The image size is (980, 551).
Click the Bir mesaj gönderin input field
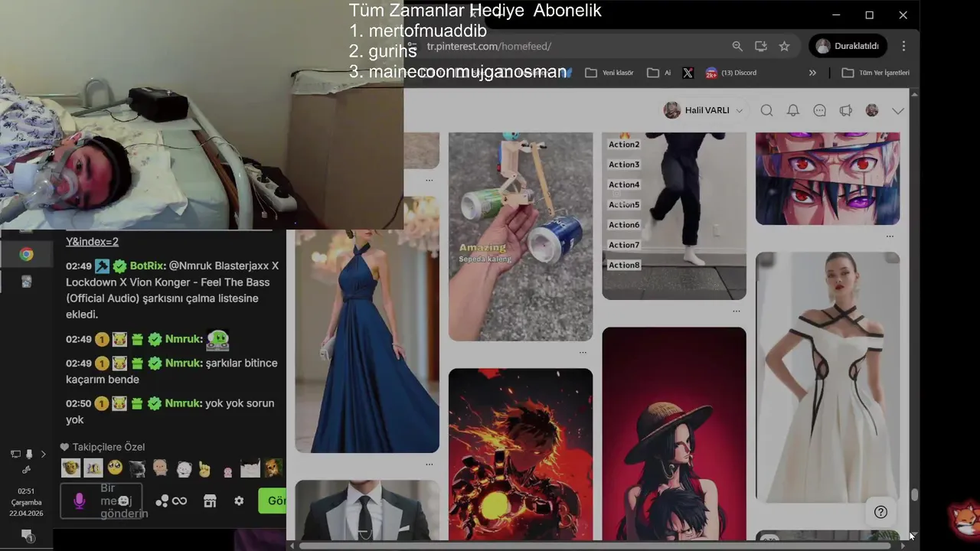point(102,501)
